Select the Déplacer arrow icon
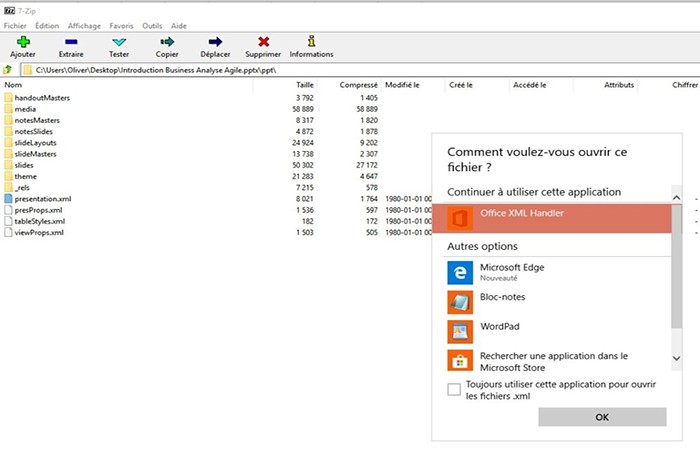Viewport: 700px width, 450px height. coord(215,42)
